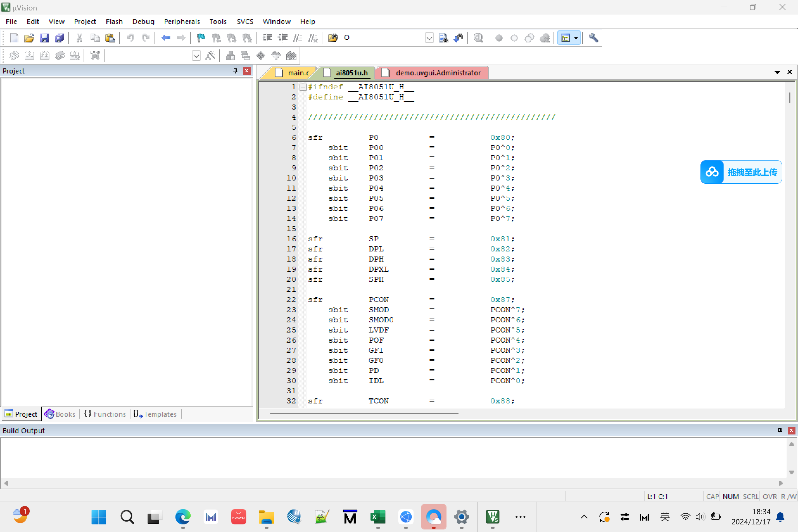Viewport: 798px width, 532px height.
Task: Uncomment the selected code
Action: tap(313, 38)
